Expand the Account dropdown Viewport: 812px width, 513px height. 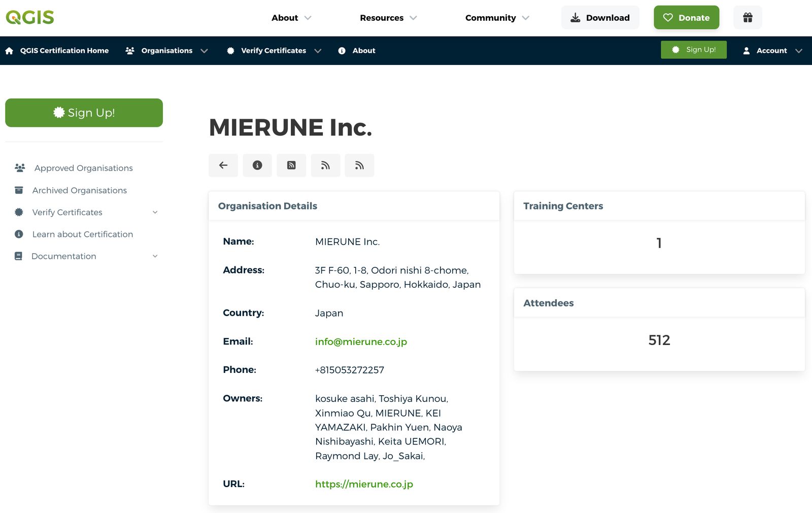point(772,50)
